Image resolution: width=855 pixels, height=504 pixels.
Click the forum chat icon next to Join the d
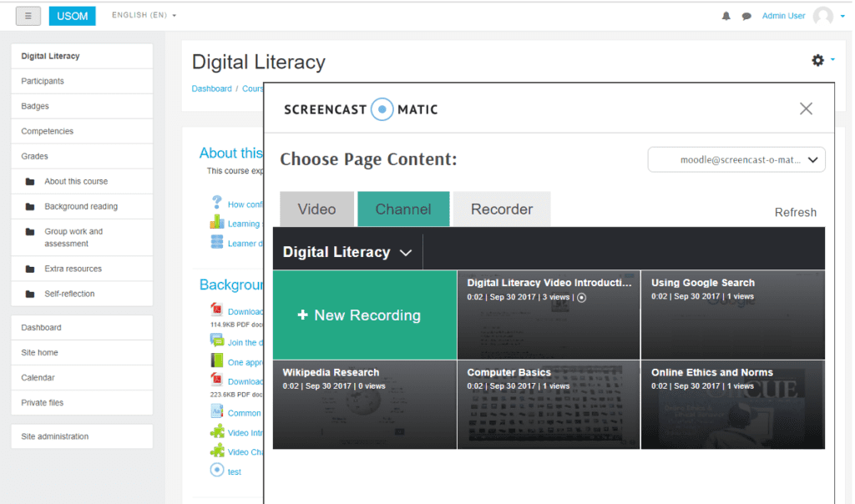point(216,340)
